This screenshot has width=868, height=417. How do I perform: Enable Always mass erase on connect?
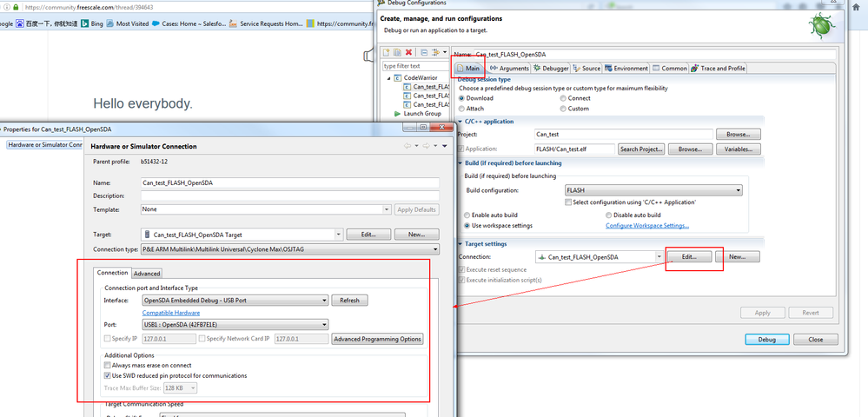tap(108, 366)
